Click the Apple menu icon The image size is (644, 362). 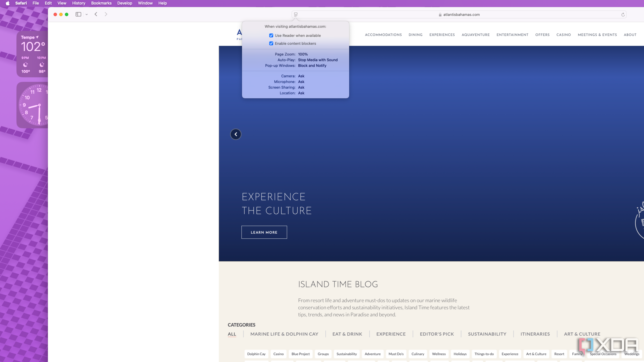7,3
